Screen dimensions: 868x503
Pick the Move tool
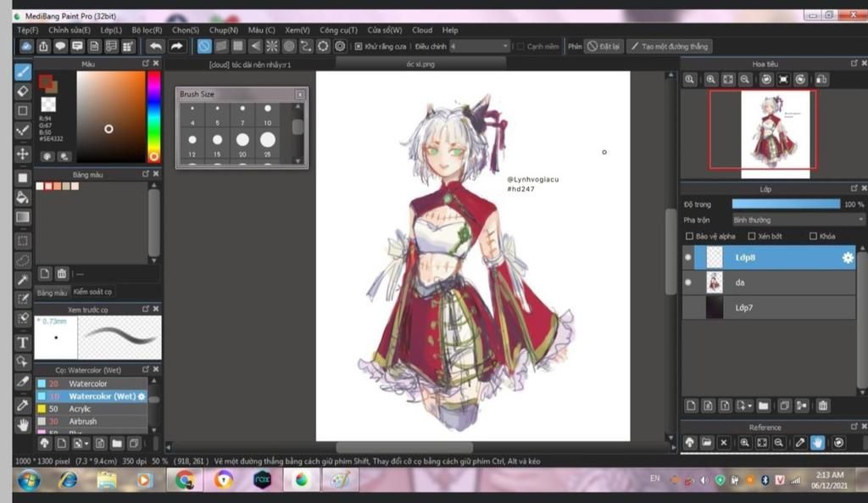coord(23,154)
